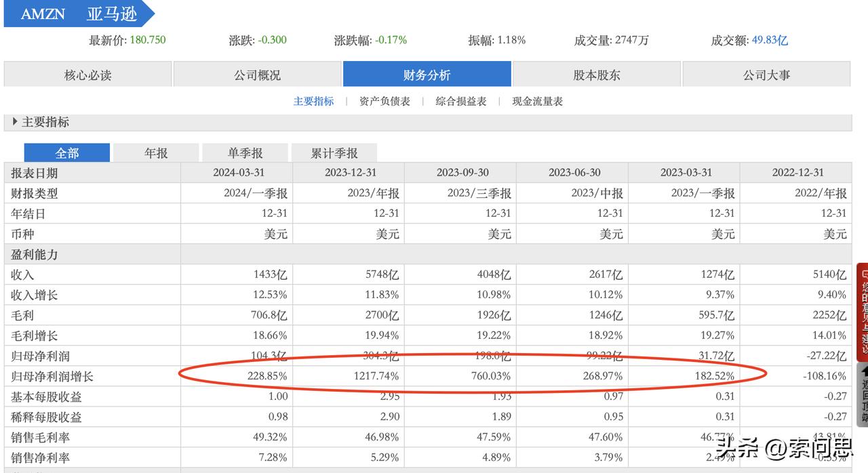The height and width of the screenshot is (473, 868).
Task: Click the 基本每股收益 row label
Action: coord(46,396)
